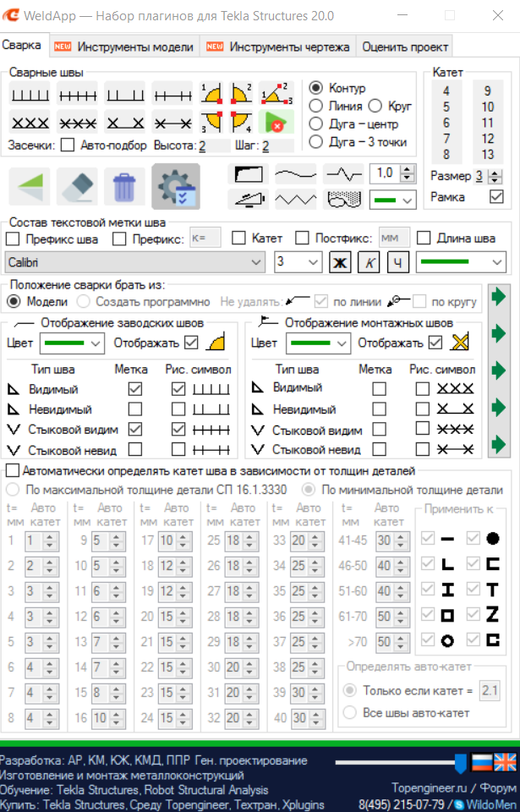
Task: Select the zigzag line symbol icon
Action: pyautogui.click(x=296, y=199)
